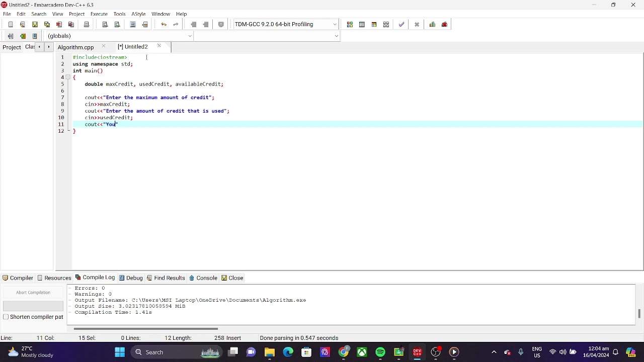Click the bottom panel vertical scrollbar thumb

[639, 313]
